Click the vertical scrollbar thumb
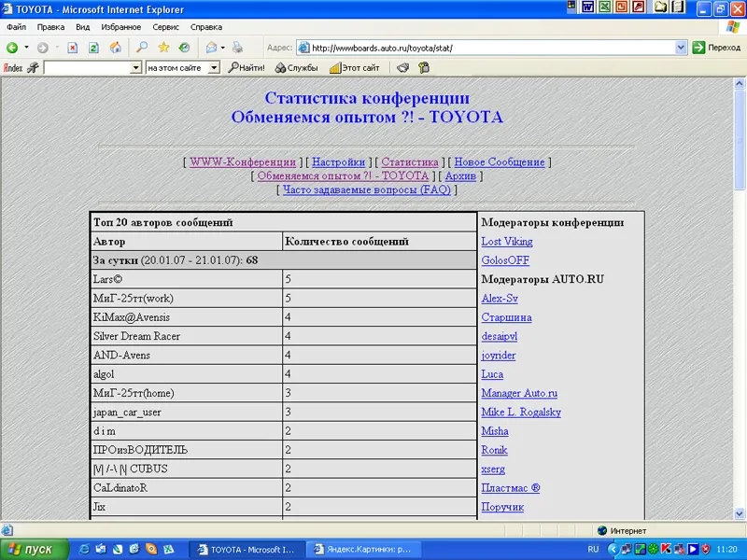Screen dimensions: 747x560 [739, 139]
